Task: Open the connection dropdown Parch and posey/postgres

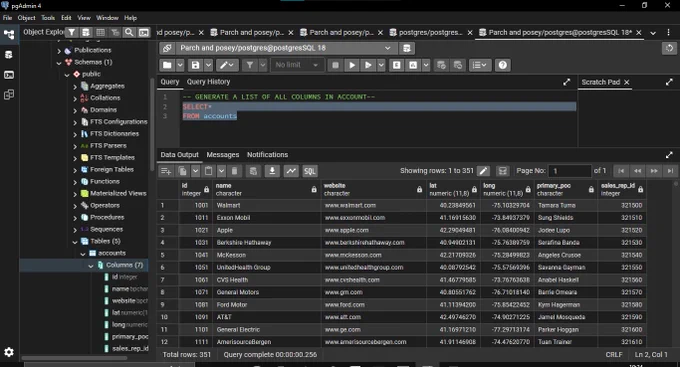Action: (285, 48)
